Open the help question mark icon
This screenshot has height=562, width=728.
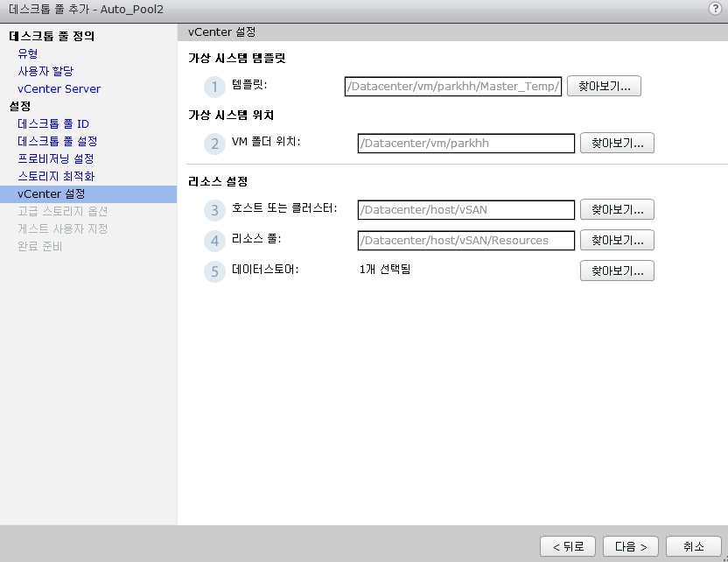tap(715, 9)
